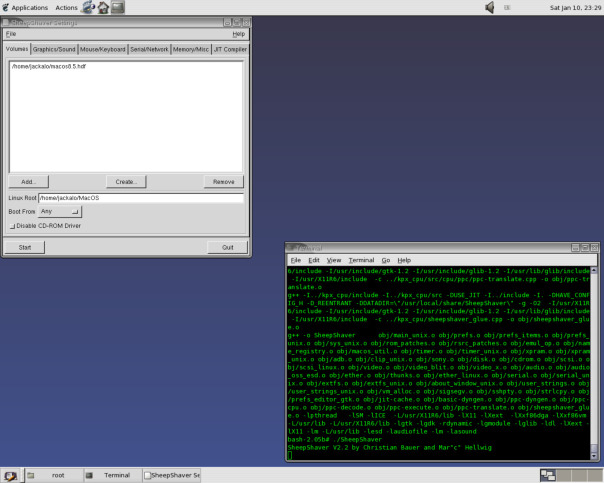Switch to the root taskbar window

click(54, 475)
